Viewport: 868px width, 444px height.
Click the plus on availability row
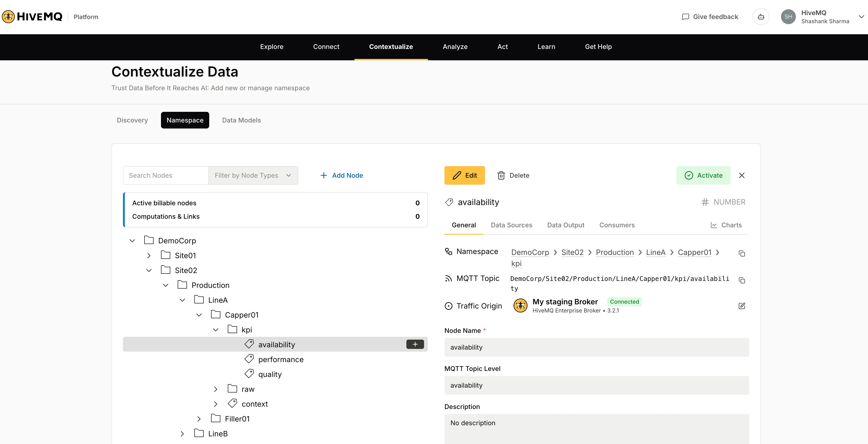coord(415,344)
